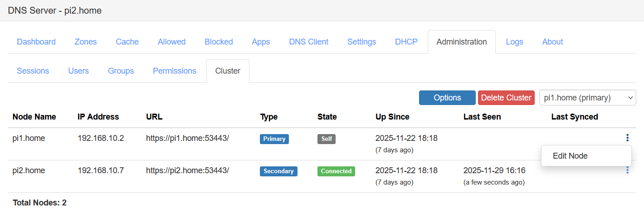Click the Primary type badge
The width and height of the screenshot is (644, 210).
[274, 139]
